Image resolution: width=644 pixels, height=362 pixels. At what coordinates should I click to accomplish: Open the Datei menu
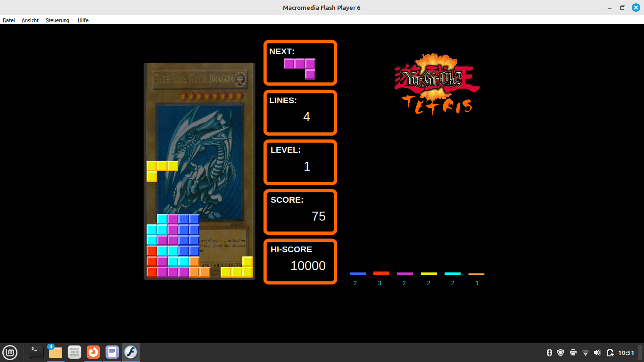[8, 20]
